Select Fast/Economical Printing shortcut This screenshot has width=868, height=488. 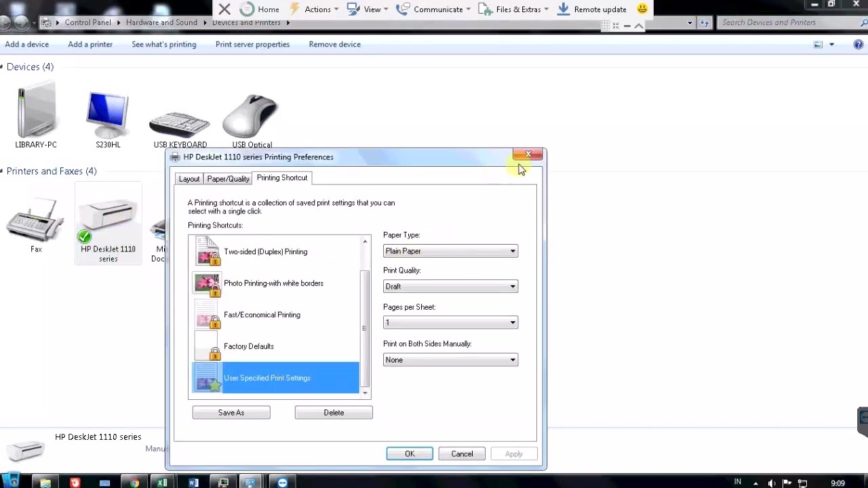click(x=275, y=314)
